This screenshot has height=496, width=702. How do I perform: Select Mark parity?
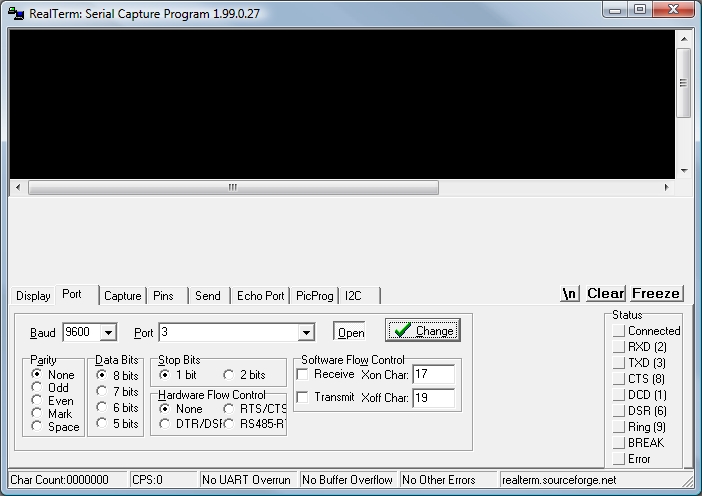pos(51,413)
